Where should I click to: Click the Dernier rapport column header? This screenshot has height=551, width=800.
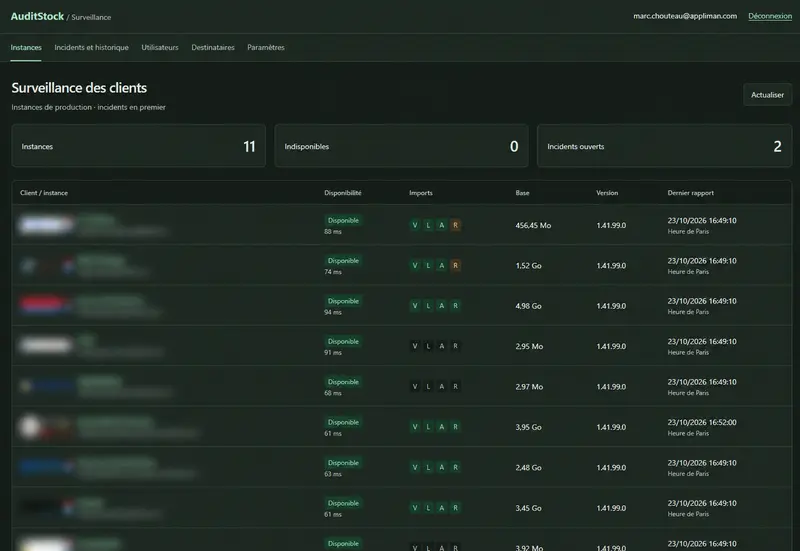[690, 193]
